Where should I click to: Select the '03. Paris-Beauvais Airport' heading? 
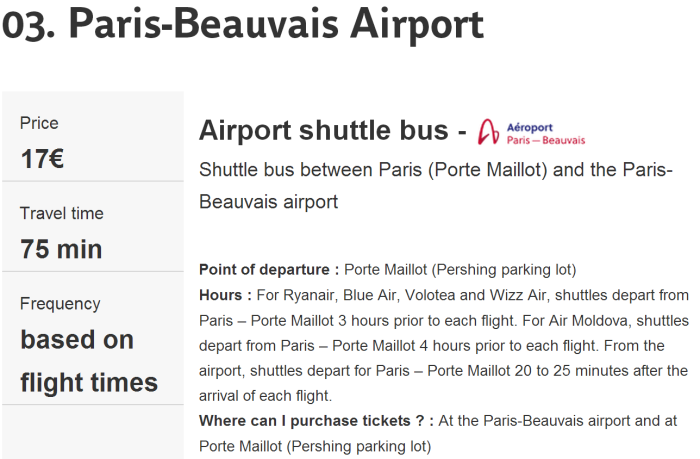(x=243, y=24)
